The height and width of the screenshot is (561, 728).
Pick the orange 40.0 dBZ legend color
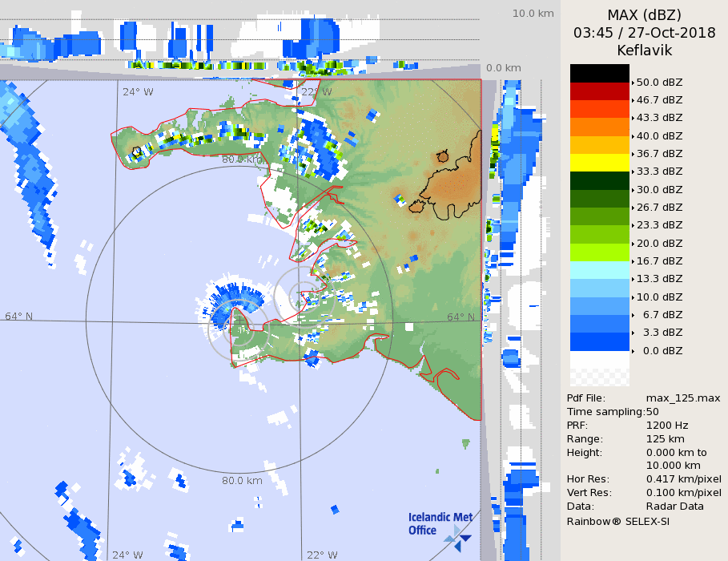click(599, 127)
